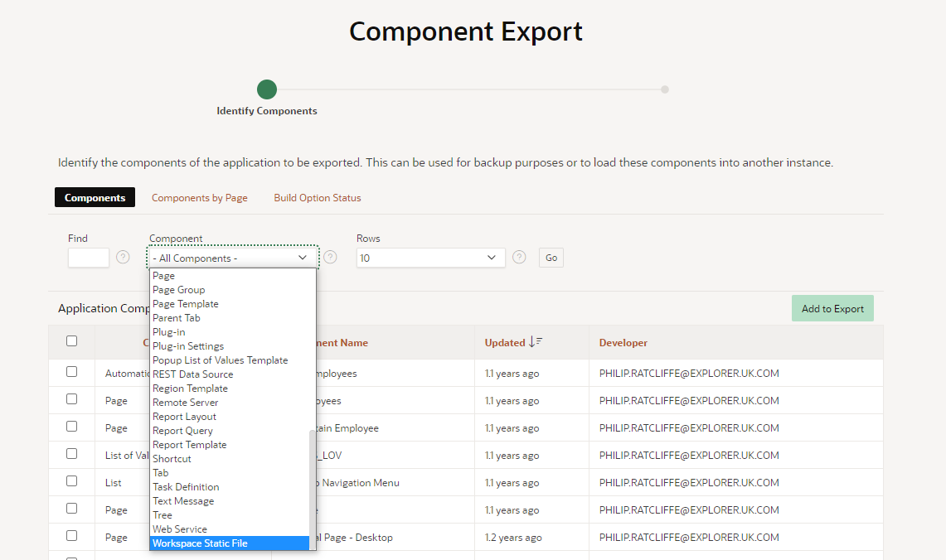The width and height of the screenshot is (946, 560).
Task: Check the Automation row checkbox
Action: pos(72,372)
